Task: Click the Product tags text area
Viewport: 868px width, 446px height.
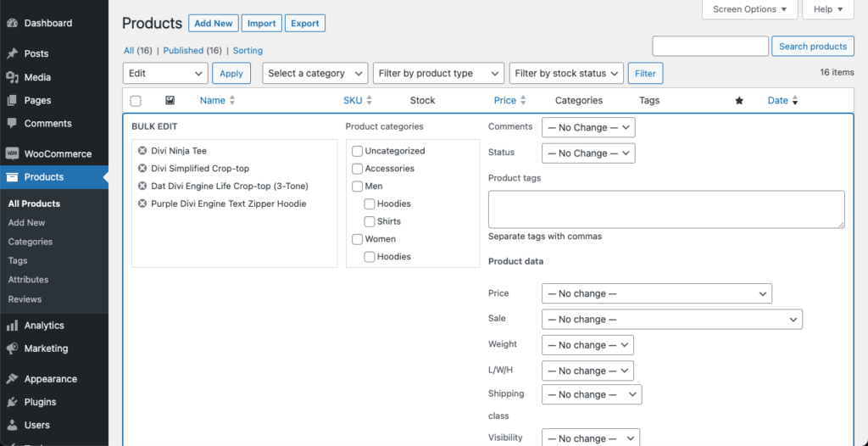Action: (x=666, y=209)
